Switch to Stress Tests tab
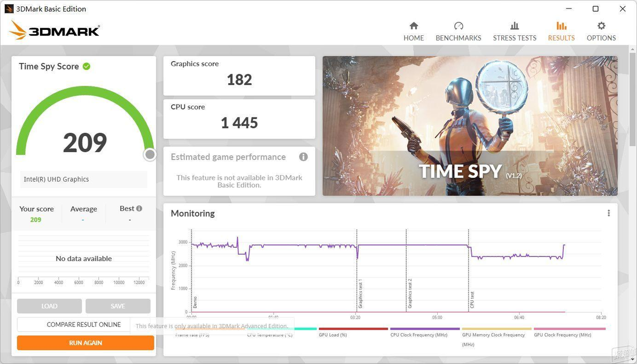Screen dimensions: 637x364 (514, 31)
